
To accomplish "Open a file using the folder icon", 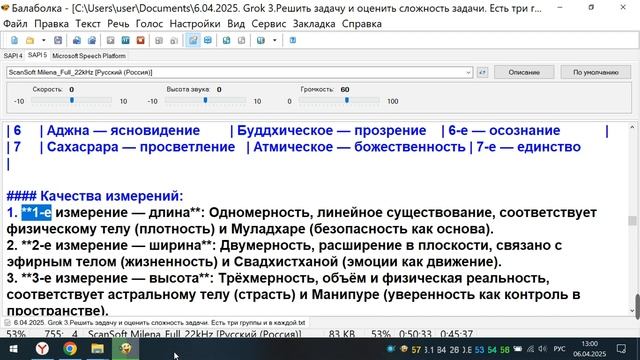I will click(x=30, y=40).
